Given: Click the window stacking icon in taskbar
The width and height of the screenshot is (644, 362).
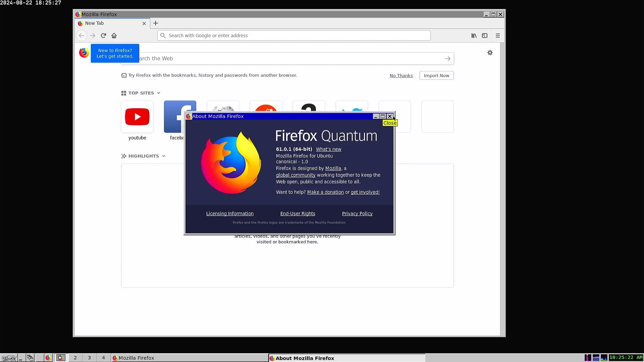Looking at the screenshot, I should 30,358.
